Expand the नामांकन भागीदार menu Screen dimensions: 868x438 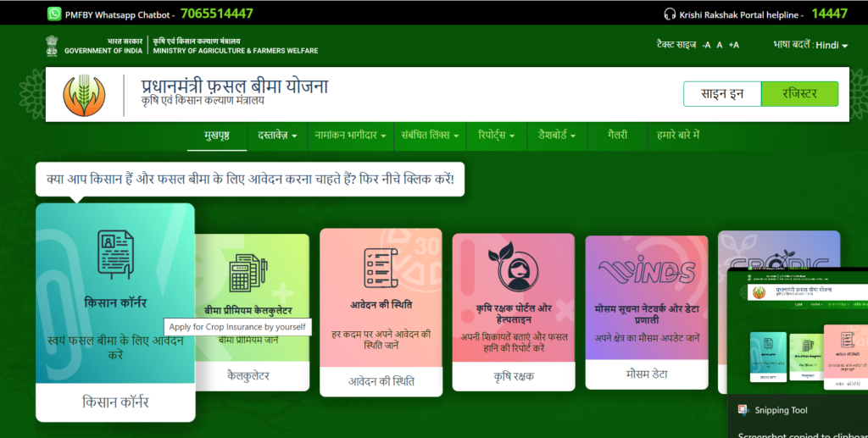(x=350, y=136)
